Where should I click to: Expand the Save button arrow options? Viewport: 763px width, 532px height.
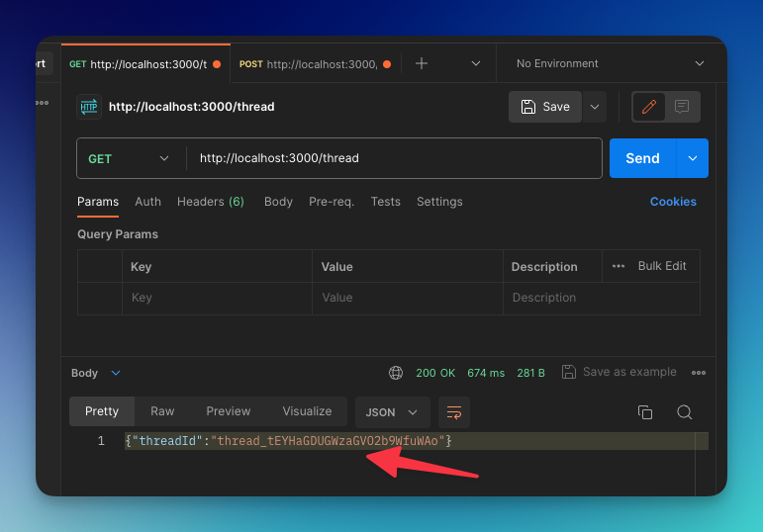595,107
